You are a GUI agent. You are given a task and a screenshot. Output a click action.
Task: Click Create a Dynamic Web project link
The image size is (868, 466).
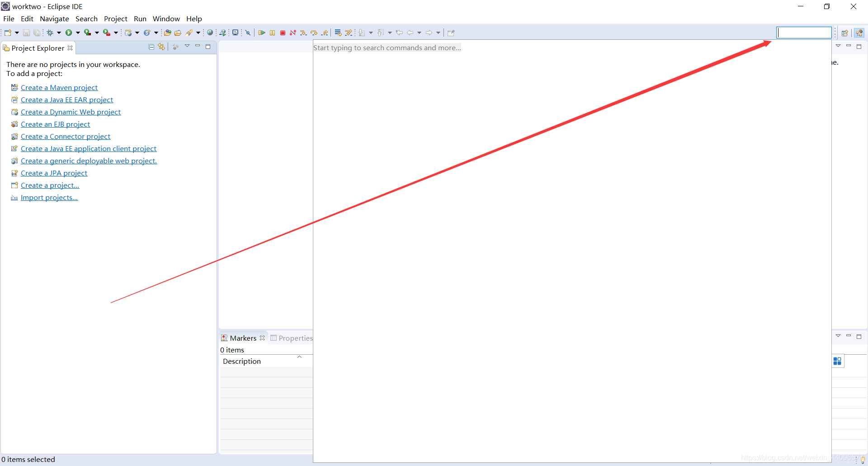click(x=71, y=112)
